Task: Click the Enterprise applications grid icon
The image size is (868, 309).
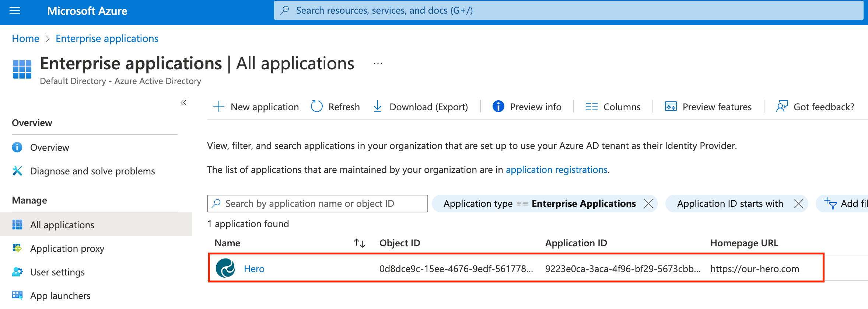Action: [22, 69]
